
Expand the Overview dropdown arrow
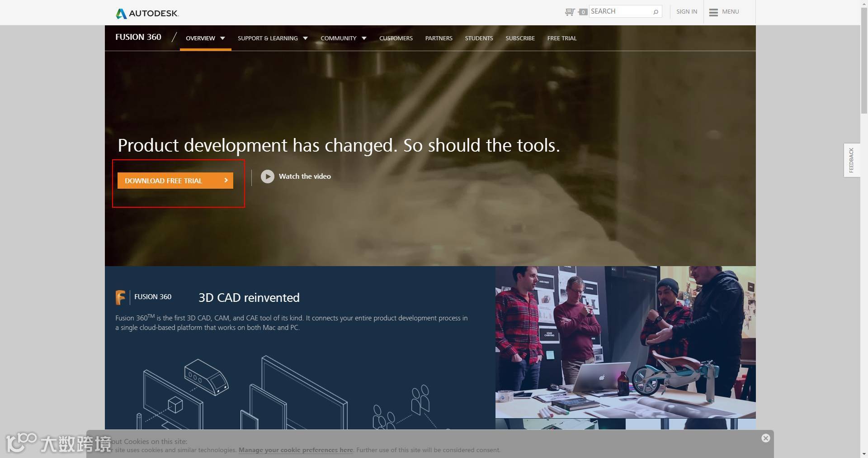click(222, 38)
